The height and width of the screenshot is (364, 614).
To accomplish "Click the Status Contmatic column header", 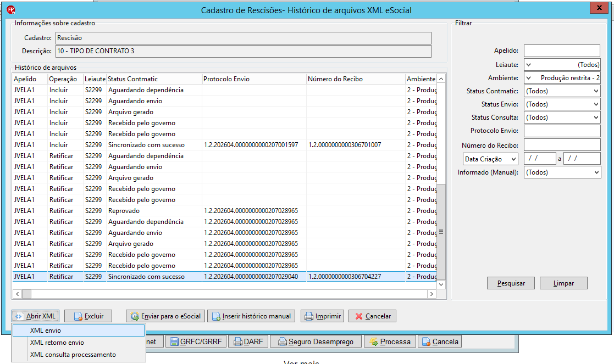I will 154,79.
